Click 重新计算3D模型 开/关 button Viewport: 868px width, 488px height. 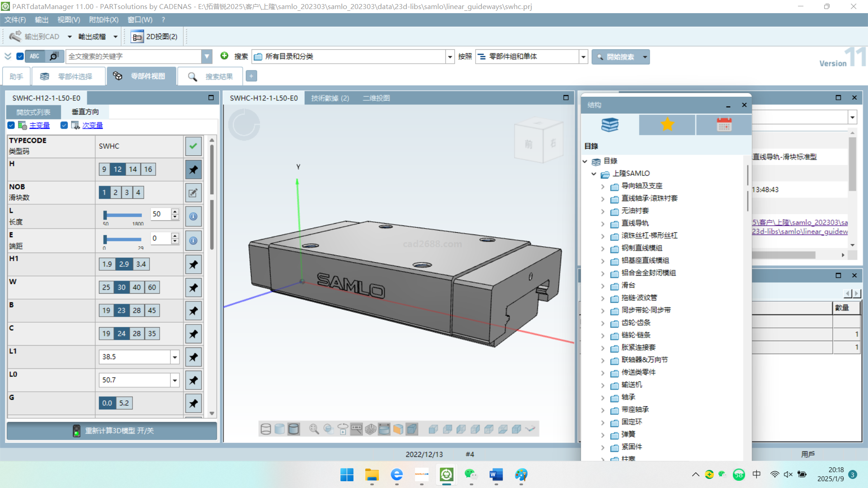click(x=112, y=431)
